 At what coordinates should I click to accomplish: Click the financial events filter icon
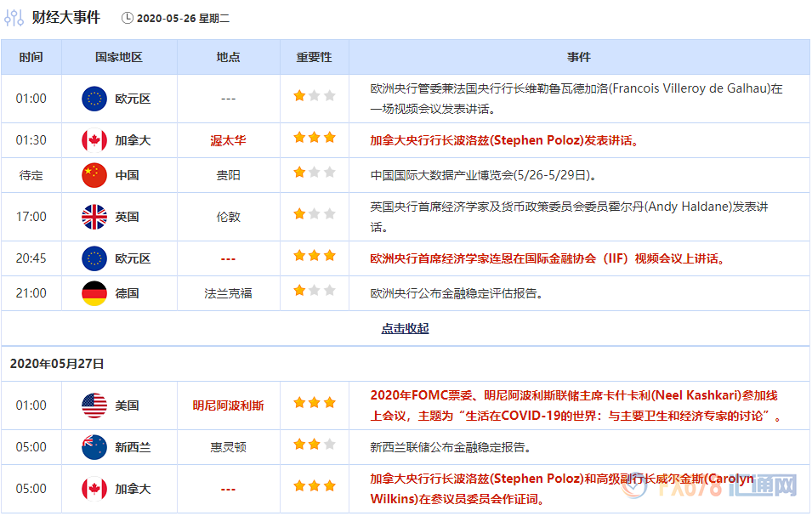click(14, 18)
